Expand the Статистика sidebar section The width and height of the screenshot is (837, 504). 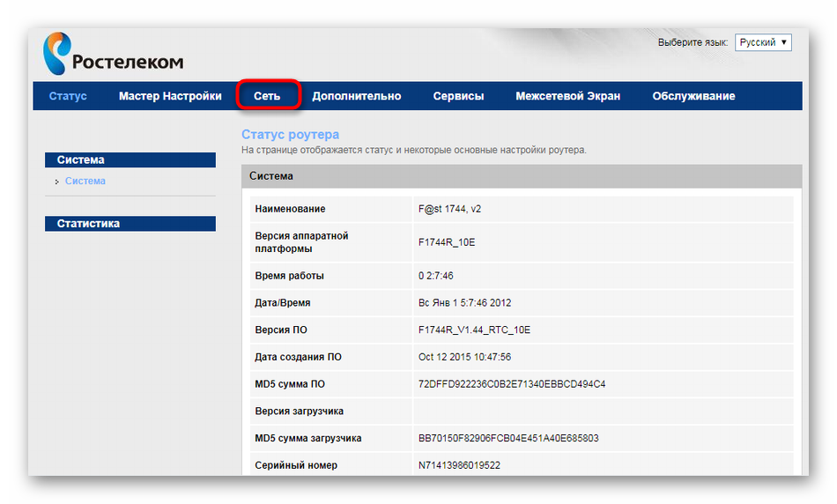pos(130,224)
